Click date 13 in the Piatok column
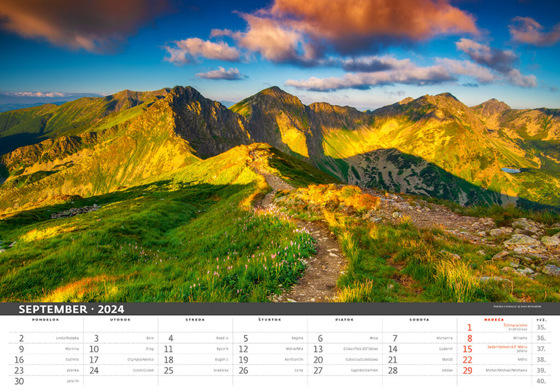 318,349
